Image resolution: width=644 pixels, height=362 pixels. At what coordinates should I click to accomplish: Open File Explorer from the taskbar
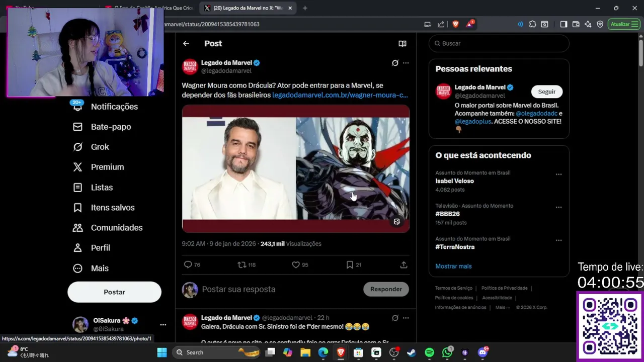click(x=305, y=353)
